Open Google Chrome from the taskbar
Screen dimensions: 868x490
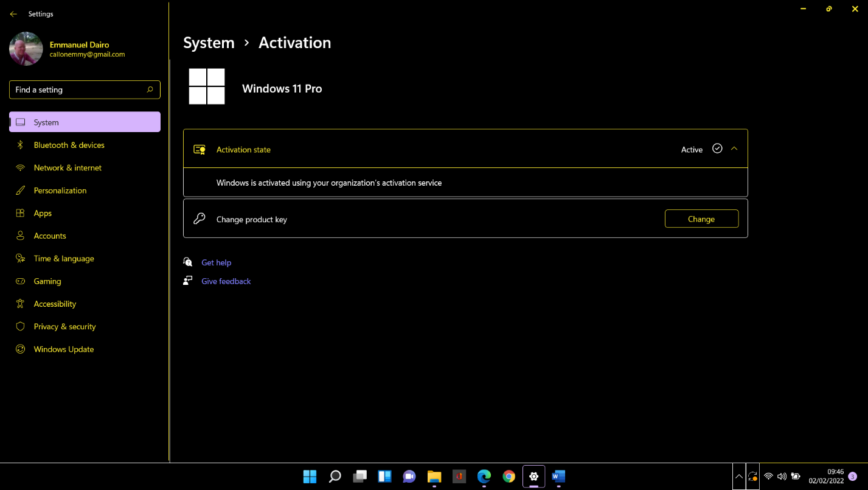(509, 477)
